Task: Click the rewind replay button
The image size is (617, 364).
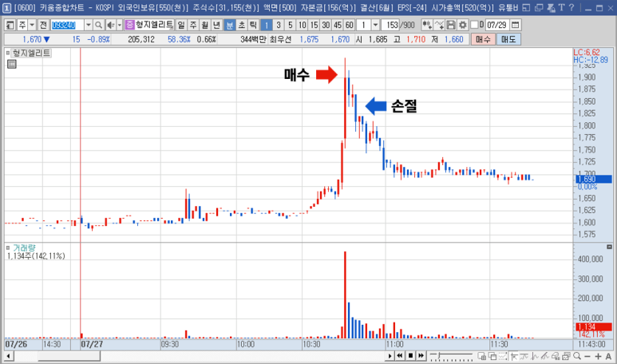Action: point(400,356)
